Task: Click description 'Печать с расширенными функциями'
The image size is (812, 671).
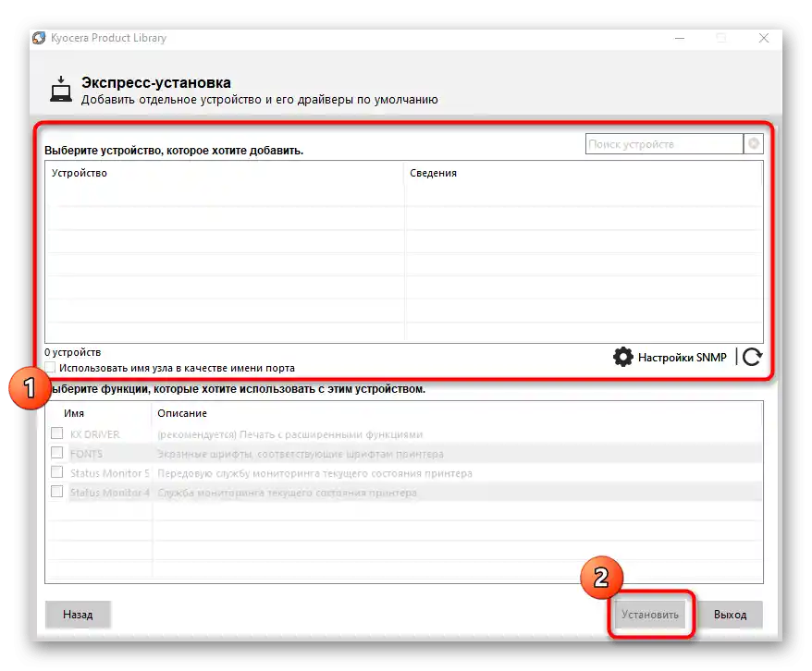Action: click(331, 434)
